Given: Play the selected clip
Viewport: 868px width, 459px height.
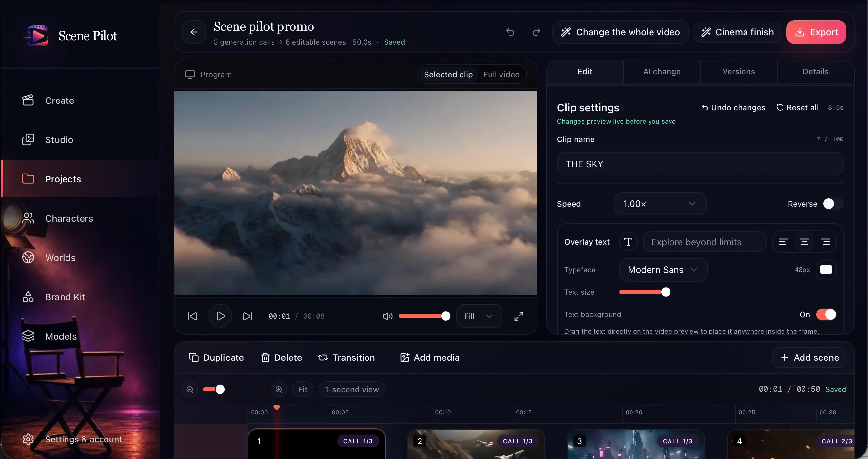Looking at the screenshot, I should (x=220, y=316).
